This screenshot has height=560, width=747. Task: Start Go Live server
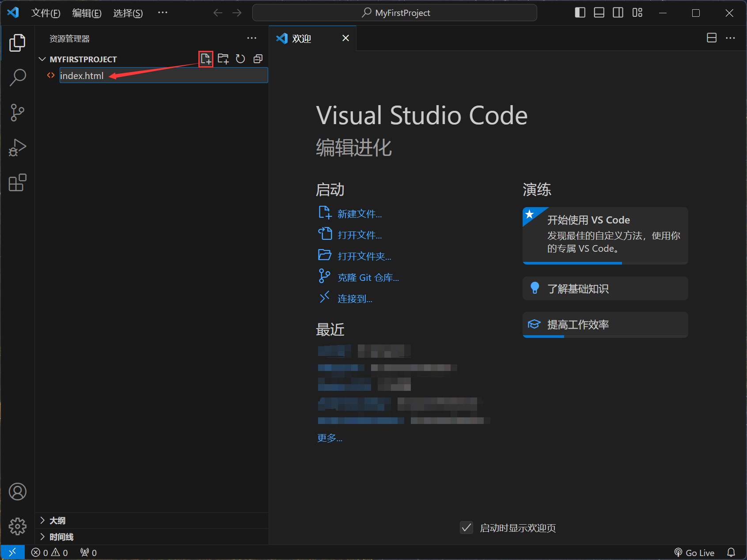click(x=694, y=552)
